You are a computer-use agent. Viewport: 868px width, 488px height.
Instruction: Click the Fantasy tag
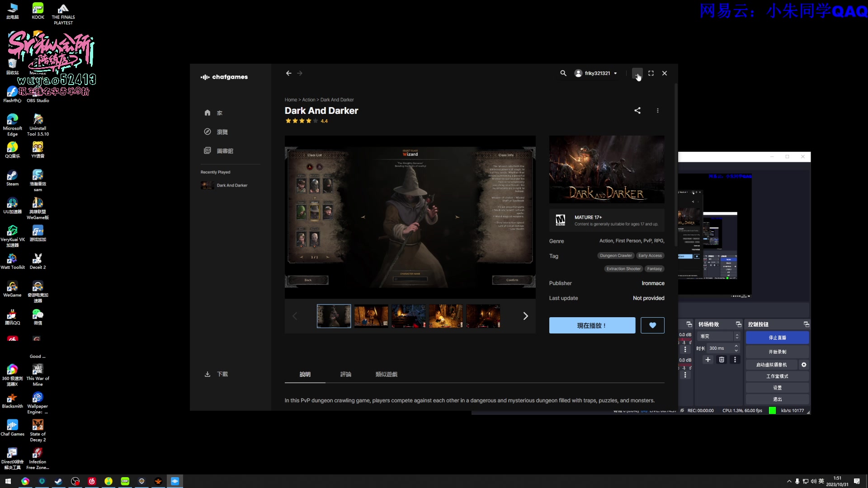(654, 269)
